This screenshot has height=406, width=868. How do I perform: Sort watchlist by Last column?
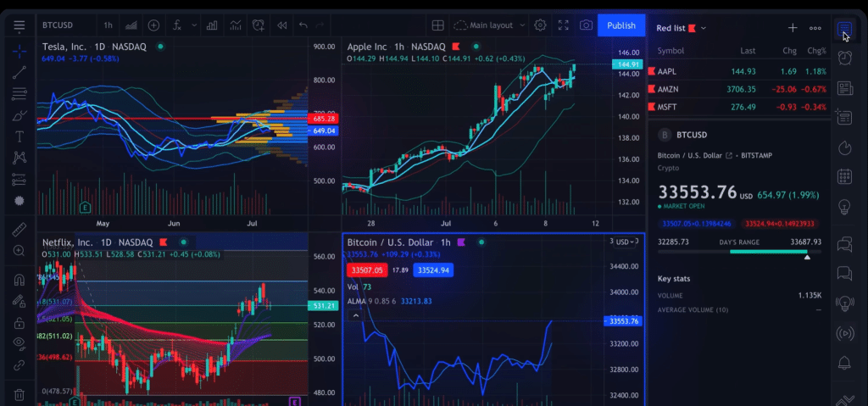point(748,50)
